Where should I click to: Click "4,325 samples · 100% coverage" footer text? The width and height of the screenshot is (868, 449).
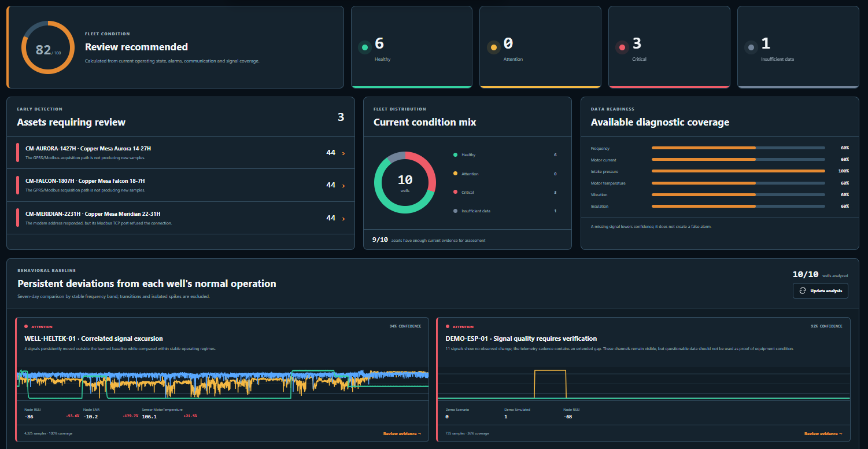click(49, 433)
